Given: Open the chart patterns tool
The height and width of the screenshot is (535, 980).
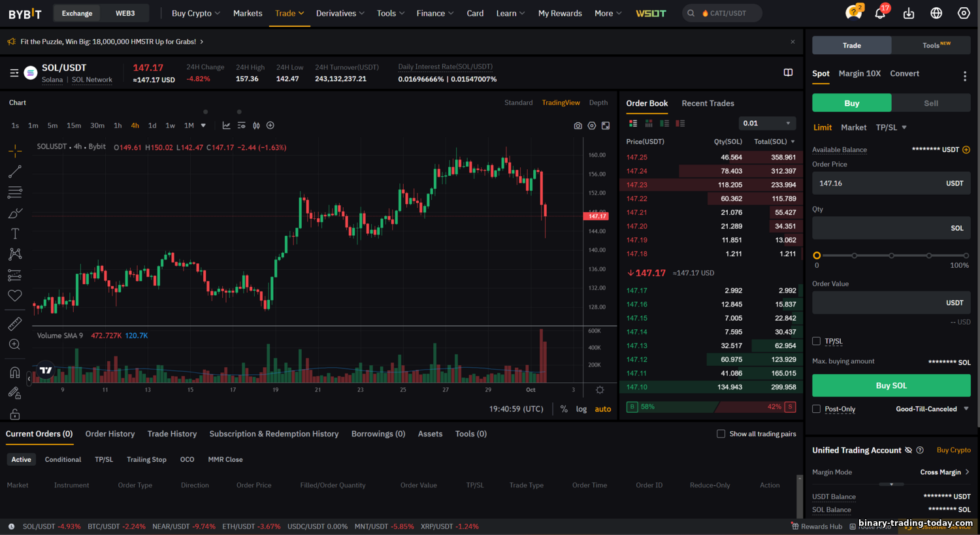Looking at the screenshot, I should tap(15, 254).
